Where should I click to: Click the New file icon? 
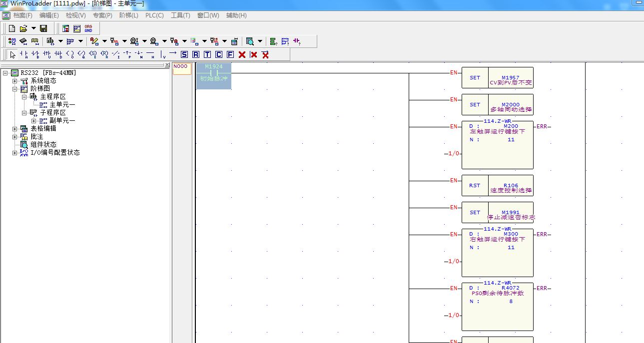pos(12,28)
